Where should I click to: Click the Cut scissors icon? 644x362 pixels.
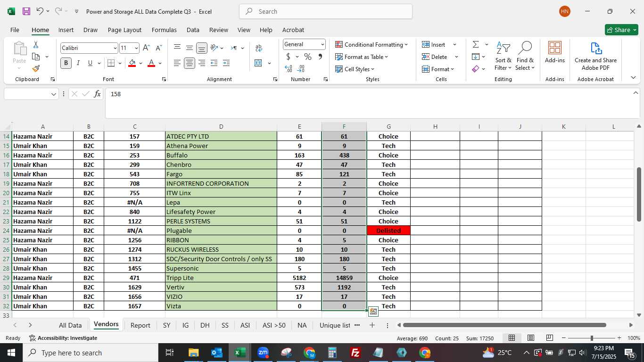click(x=36, y=44)
